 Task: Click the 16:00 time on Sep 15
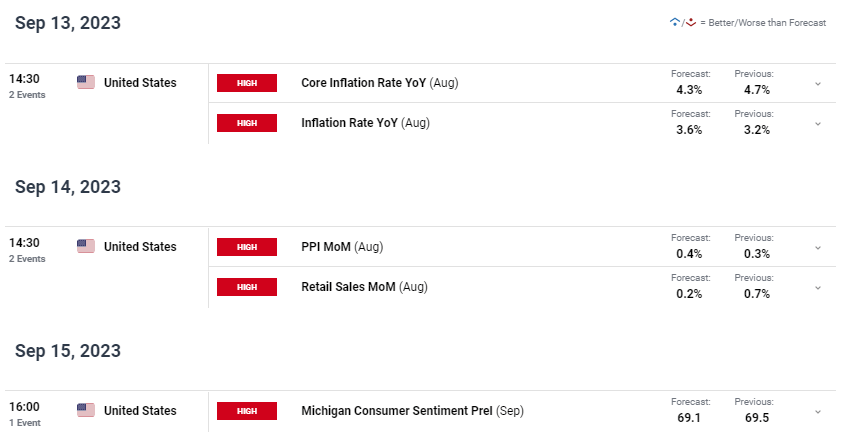click(x=24, y=406)
